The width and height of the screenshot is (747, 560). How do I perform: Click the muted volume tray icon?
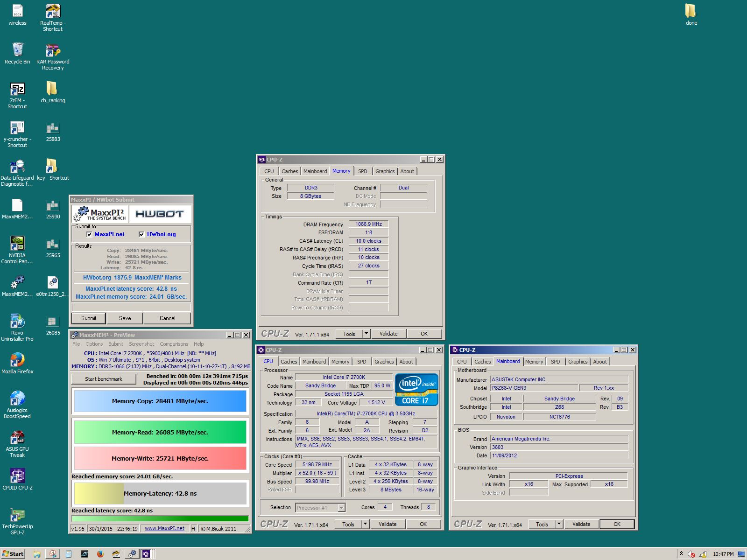click(691, 554)
